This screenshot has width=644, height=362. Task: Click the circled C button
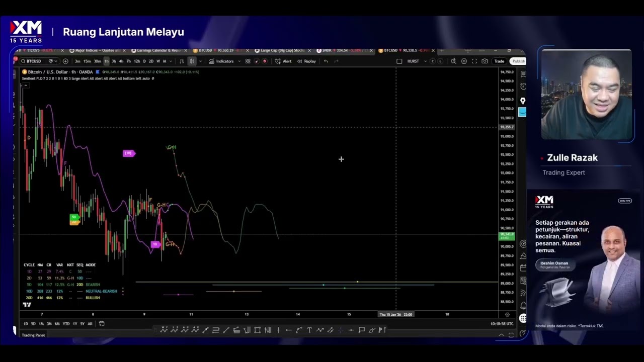433,61
